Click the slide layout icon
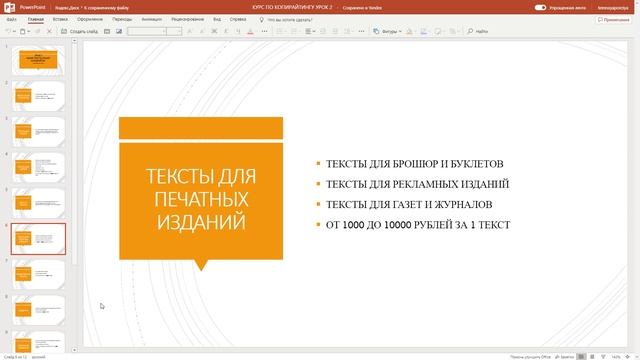Image resolution: width=640 pixels, height=360 pixels. coord(107,31)
